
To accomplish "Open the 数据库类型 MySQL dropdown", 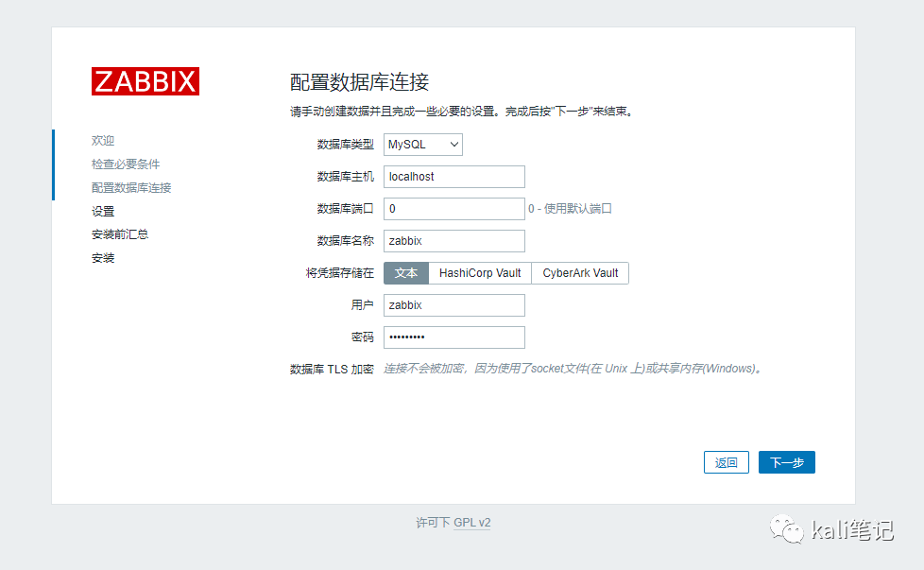I will tap(423, 145).
